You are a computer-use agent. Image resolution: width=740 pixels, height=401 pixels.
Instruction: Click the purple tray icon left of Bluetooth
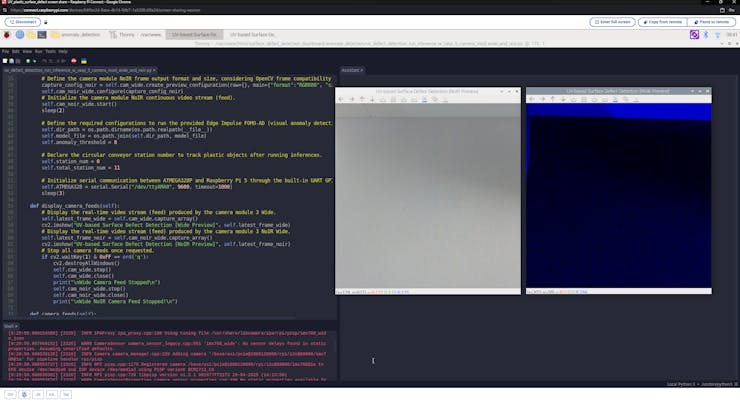(694, 35)
